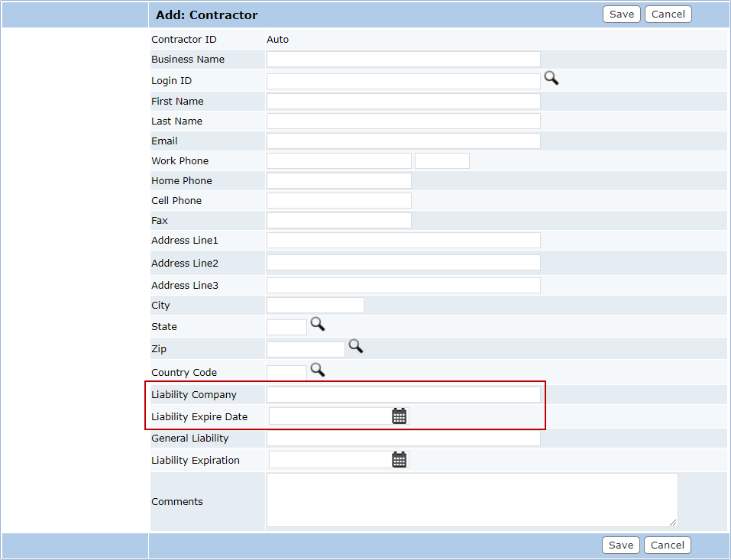Open the Country Code lookup icon
The height and width of the screenshot is (560, 731).
tap(317, 371)
